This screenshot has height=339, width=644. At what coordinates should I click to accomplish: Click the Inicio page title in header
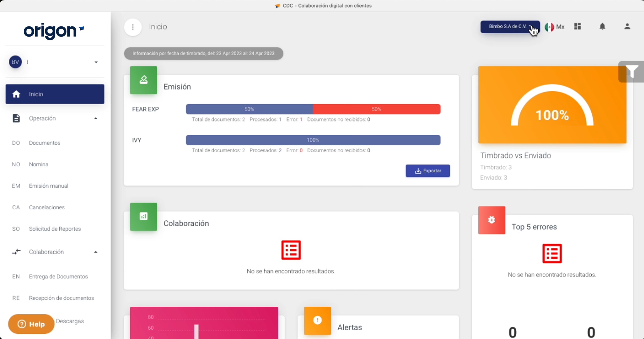point(158,27)
